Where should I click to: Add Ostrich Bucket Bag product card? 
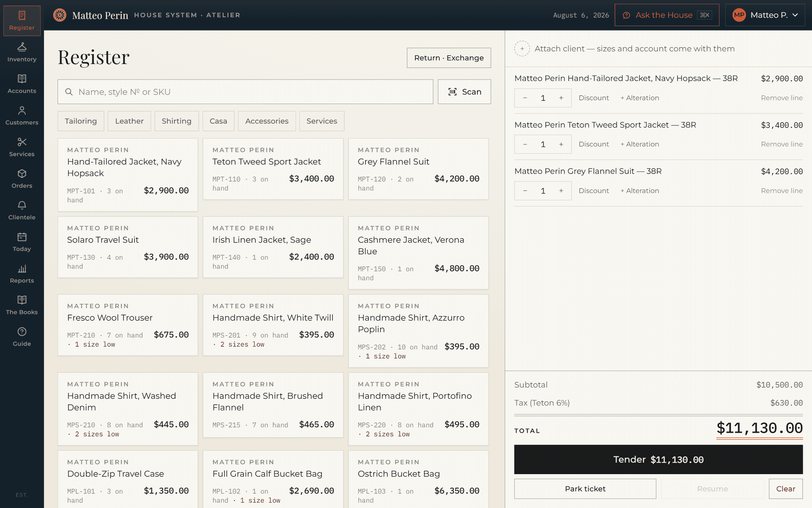tap(418, 479)
